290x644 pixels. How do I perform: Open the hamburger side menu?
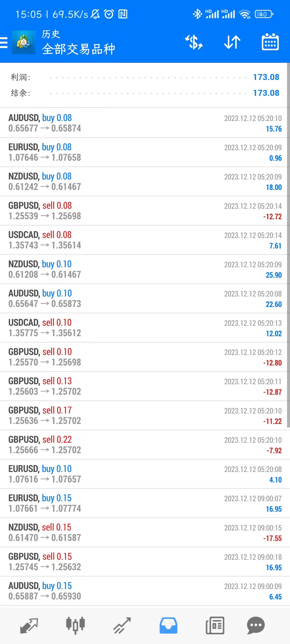4,42
